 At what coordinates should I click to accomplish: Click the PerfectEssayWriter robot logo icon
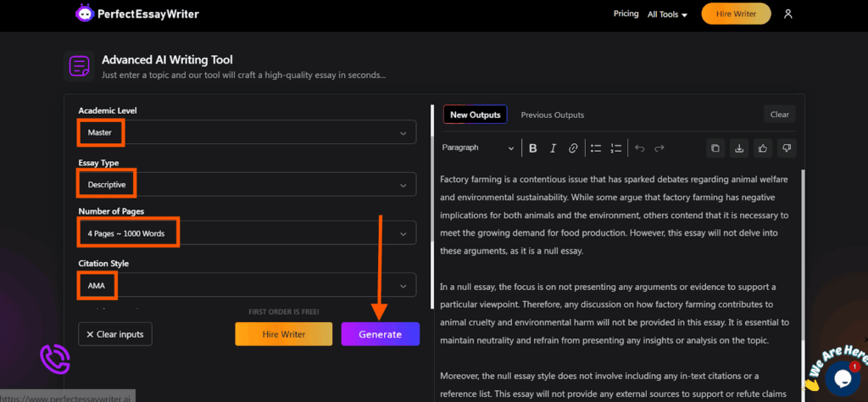[x=85, y=14]
